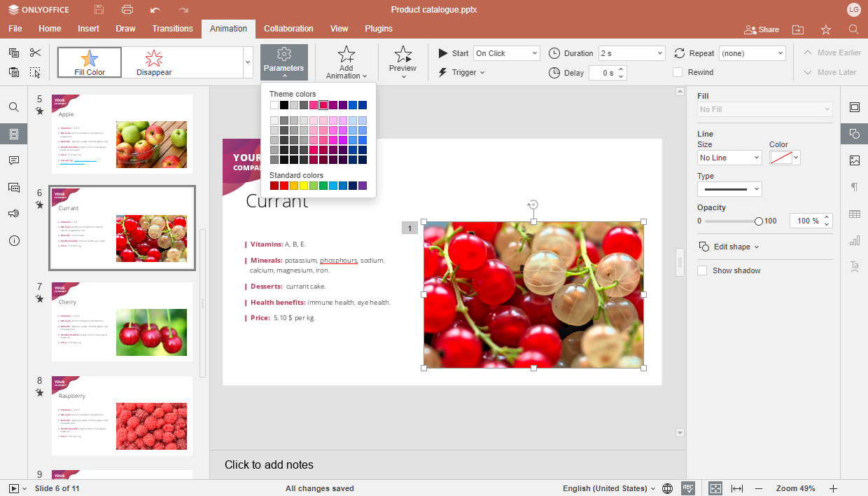Enable the Show shadow checkbox
The height and width of the screenshot is (496, 868).
point(702,270)
